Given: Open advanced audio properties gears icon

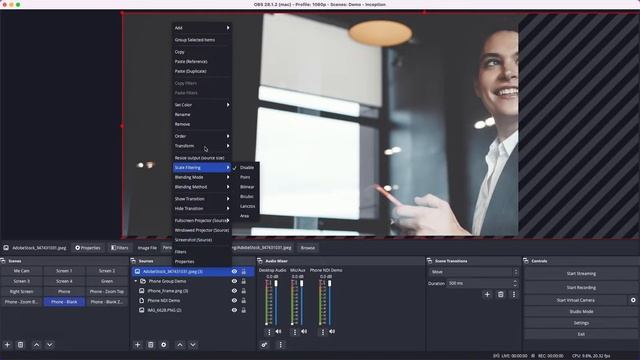Looking at the screenshot, I should (x=264, y=345).
